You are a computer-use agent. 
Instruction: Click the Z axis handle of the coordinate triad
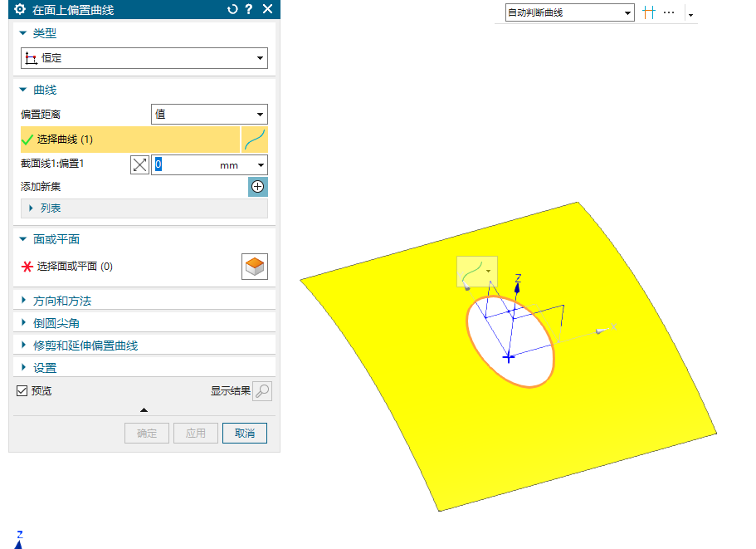(517, 287)
